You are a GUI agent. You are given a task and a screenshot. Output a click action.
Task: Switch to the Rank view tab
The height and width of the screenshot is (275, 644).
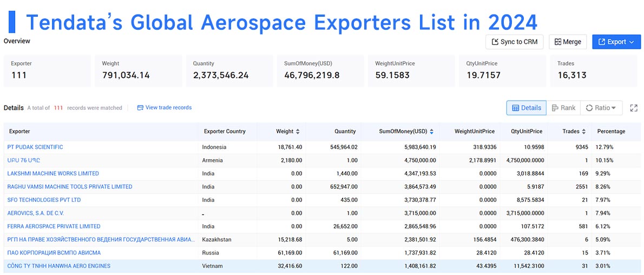coord(563,108)
